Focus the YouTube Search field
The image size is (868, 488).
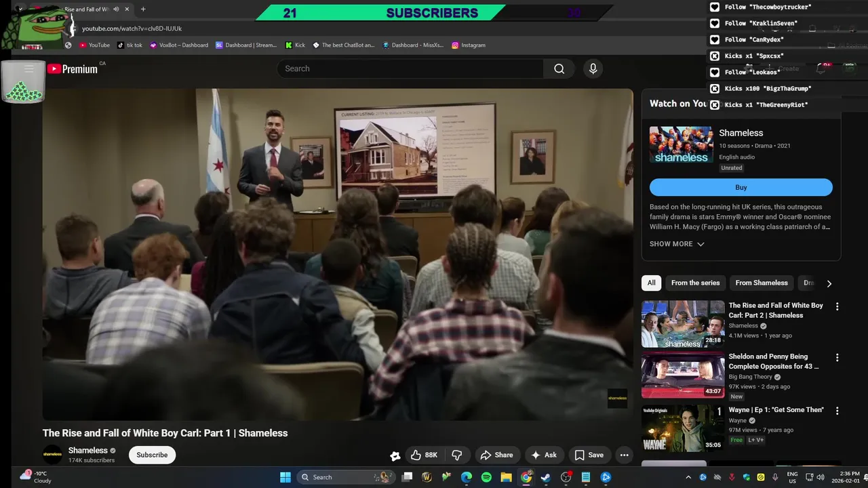coord(410,68)
